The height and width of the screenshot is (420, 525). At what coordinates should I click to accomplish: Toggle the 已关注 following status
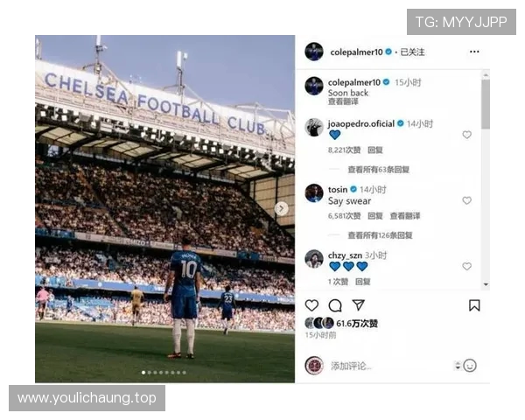click(x=412, y=52)
